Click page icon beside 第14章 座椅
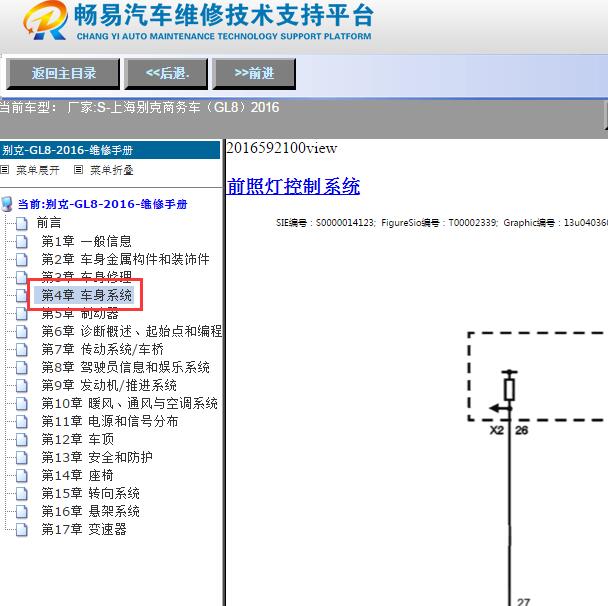608x606 pixels. tap(22, 475)
